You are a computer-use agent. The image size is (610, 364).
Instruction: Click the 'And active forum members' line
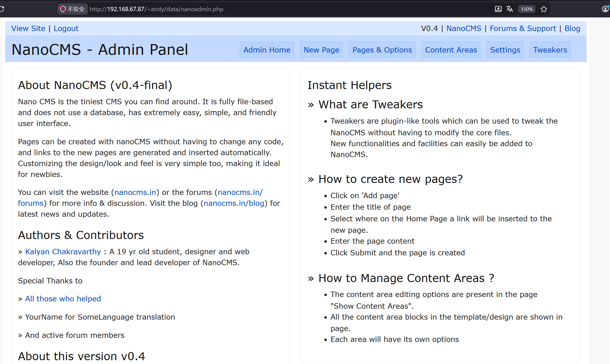pyautogui.click(x=75, y=335)
